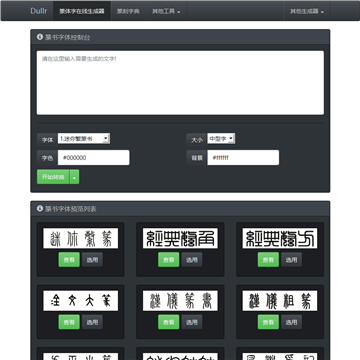360x360 pixels.
Task: Click the 字体 label beside the font select
Action: 47,140
